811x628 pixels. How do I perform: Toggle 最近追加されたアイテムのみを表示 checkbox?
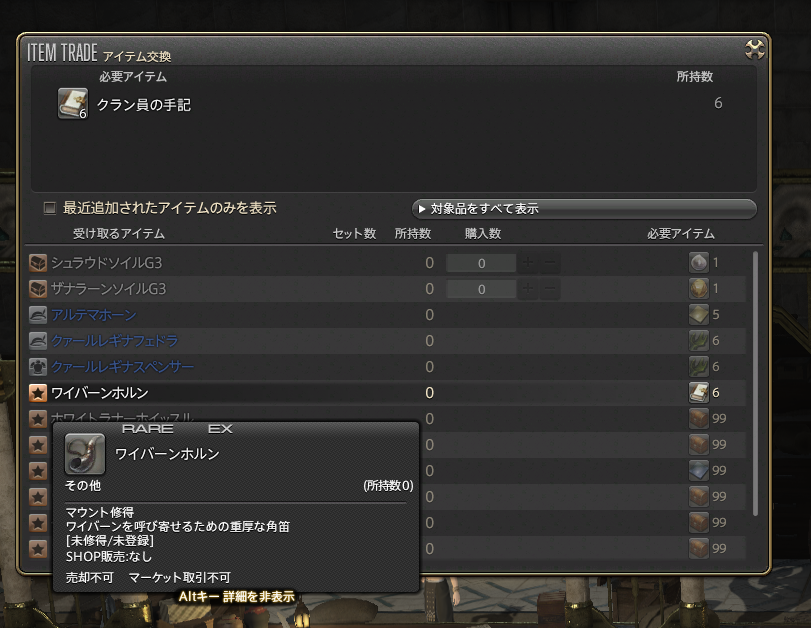pos(50,208)
